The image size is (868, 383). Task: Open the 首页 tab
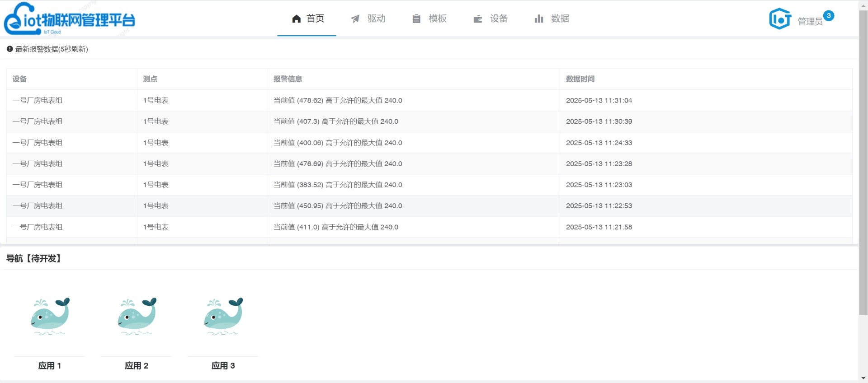(x=315, y=19)
